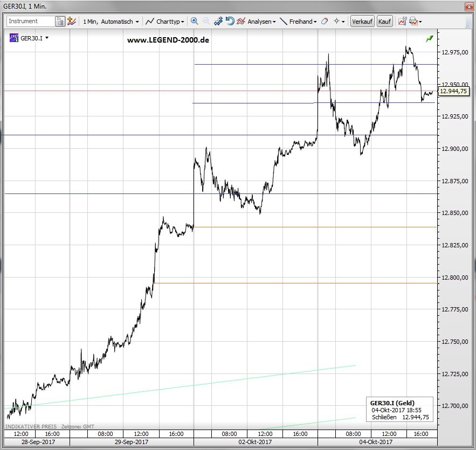This screenshot has height=450, width=476.
Task: Click the undo/reset view arrow icon
Action: tap(230, 21)
